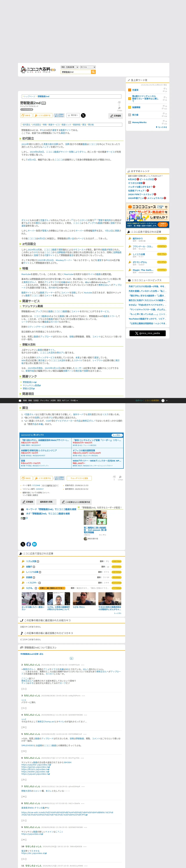Screen dimensions: 186x868
Task: Click the ウォッチリストに追加 button
Action: pyautogui.click(x=79, y=478)
